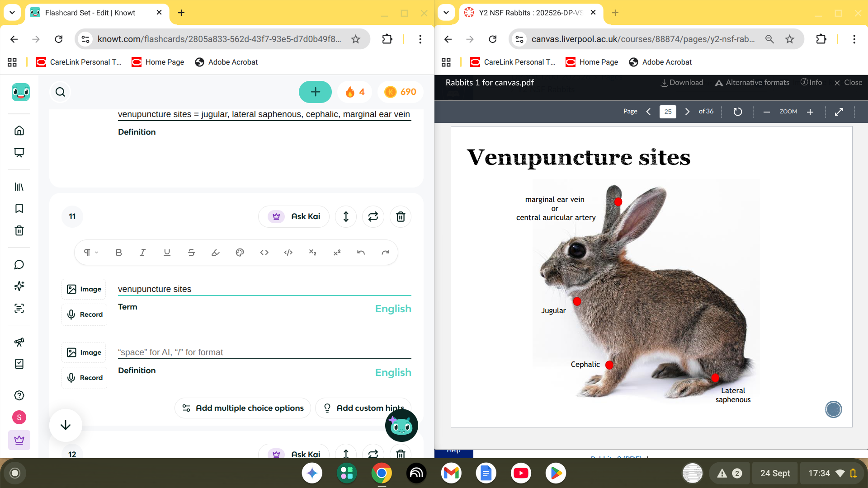Open Knowt search magnifier
This screenshot has width=868, height=488.
click(60, 92)
